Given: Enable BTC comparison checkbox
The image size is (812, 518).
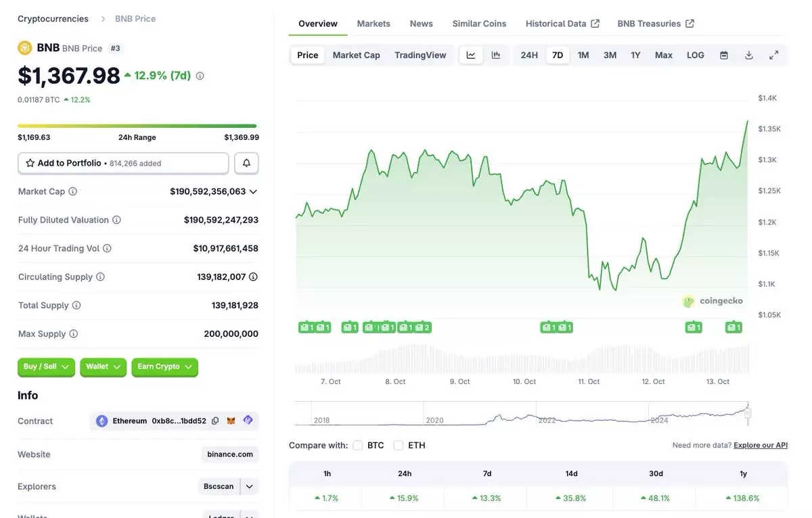Looking at the screenshot, I should (x=358, y=445).
